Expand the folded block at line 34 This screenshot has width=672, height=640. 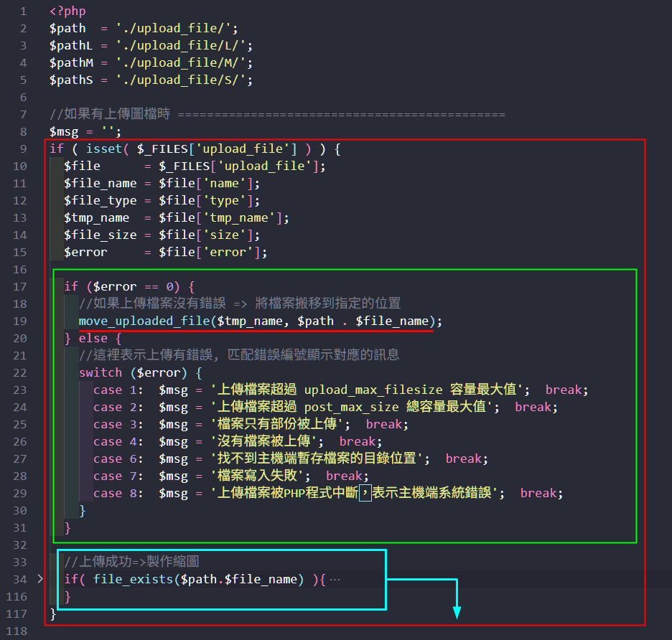coord(40,579)
